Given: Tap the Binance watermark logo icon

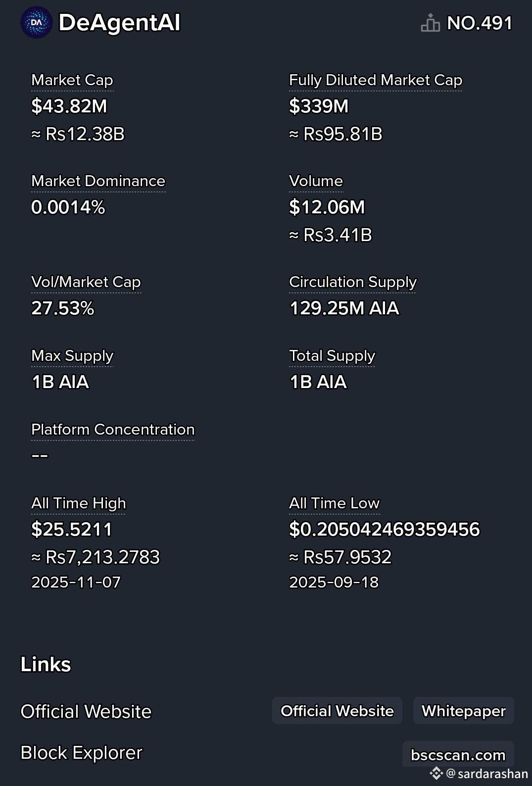Looking at the screenshot, I should [x=436, y=773].
